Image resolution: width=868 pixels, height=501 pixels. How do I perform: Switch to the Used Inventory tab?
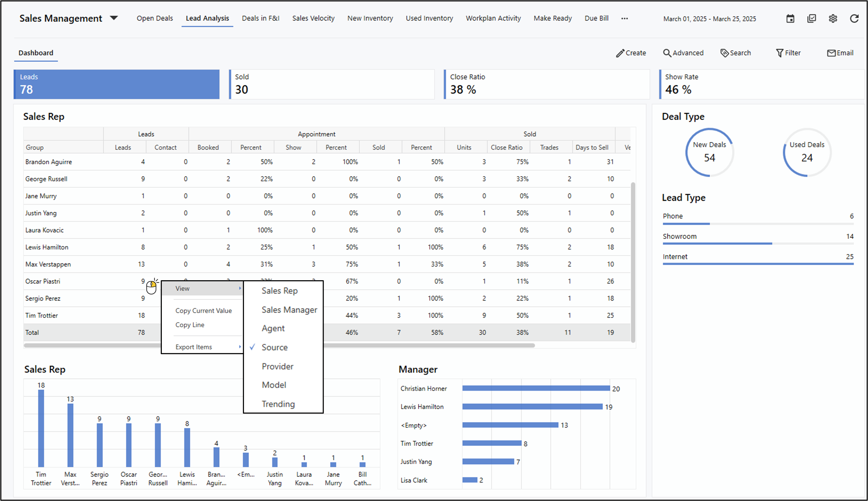pos(429,18)
